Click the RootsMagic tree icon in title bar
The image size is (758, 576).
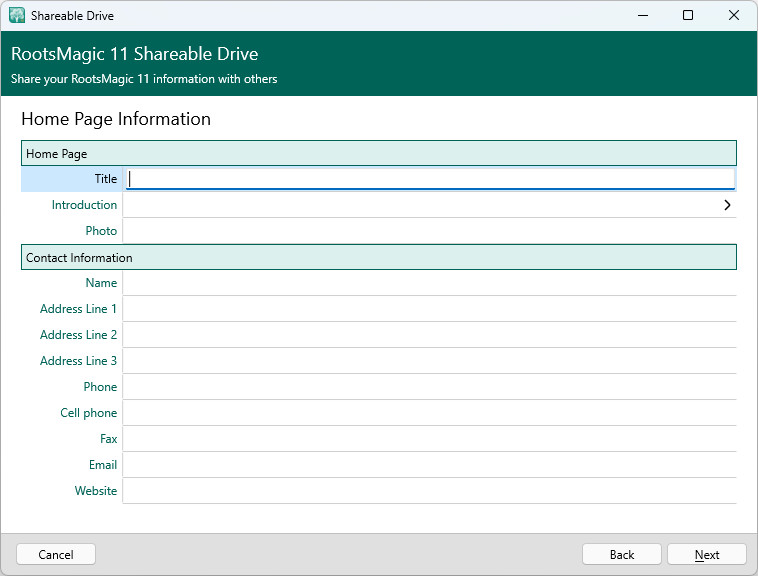pos(16,15)
